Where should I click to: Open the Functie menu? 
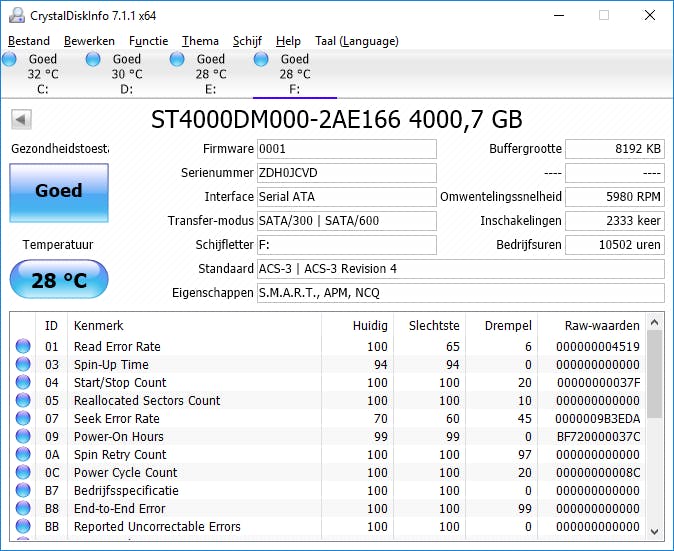point(148,41)
